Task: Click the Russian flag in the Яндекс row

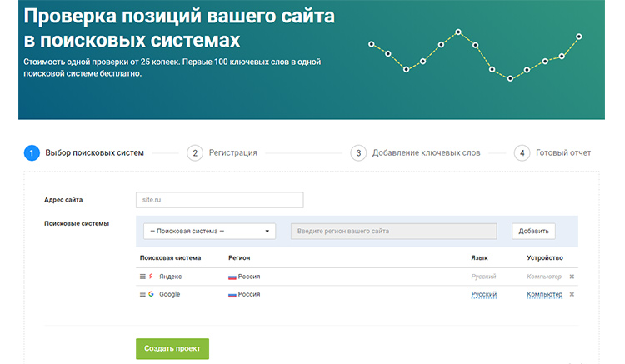Action: [232, 277]
